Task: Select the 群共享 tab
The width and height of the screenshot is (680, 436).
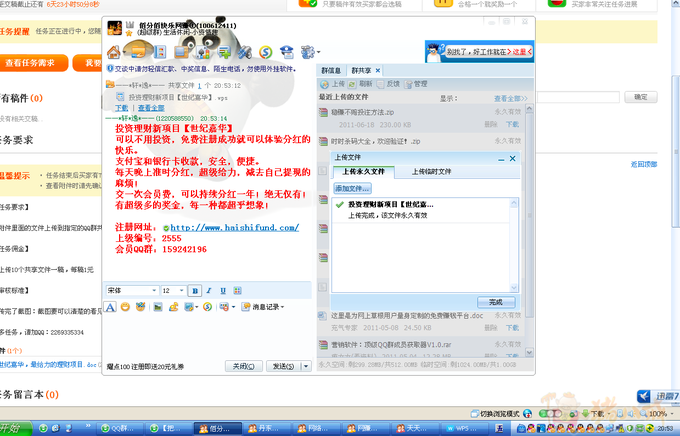Action: [361, 70]
